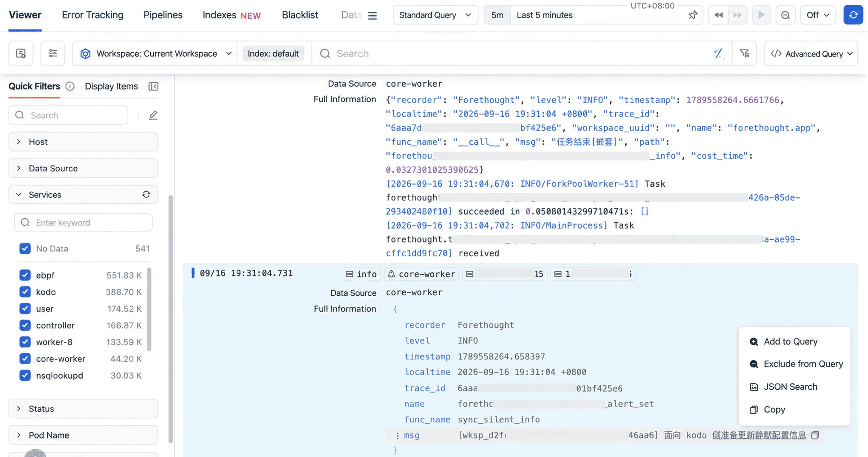Click the 09/16 19:31:04.731 log timestamp

click(246, 273)
